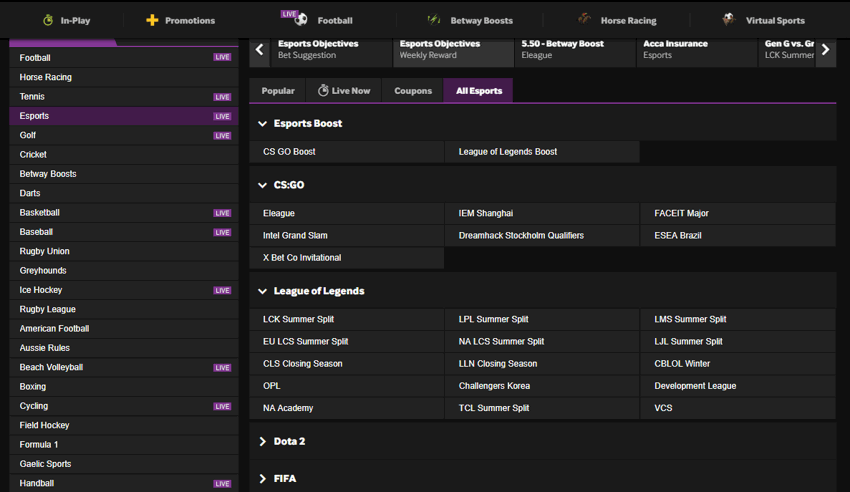850x492 pixels.
Task: Open In-Play via stopwatch icon
Action: click(x=48, y=20)
